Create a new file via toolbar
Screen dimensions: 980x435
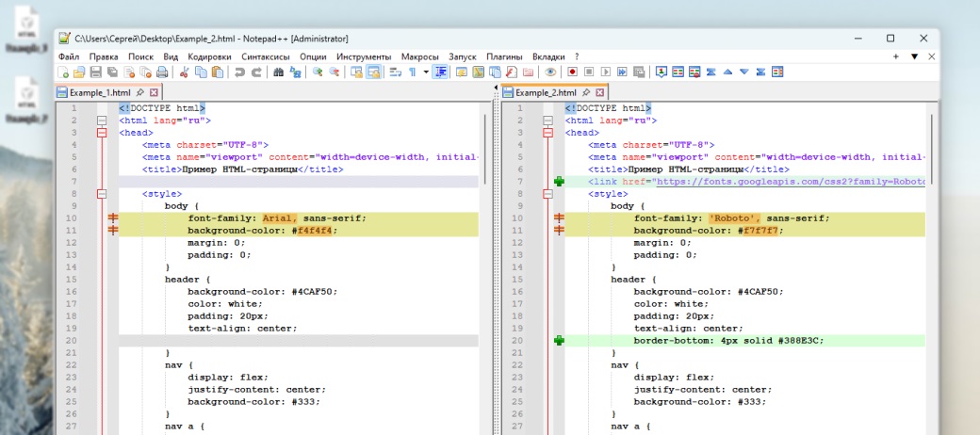(63, 72)
